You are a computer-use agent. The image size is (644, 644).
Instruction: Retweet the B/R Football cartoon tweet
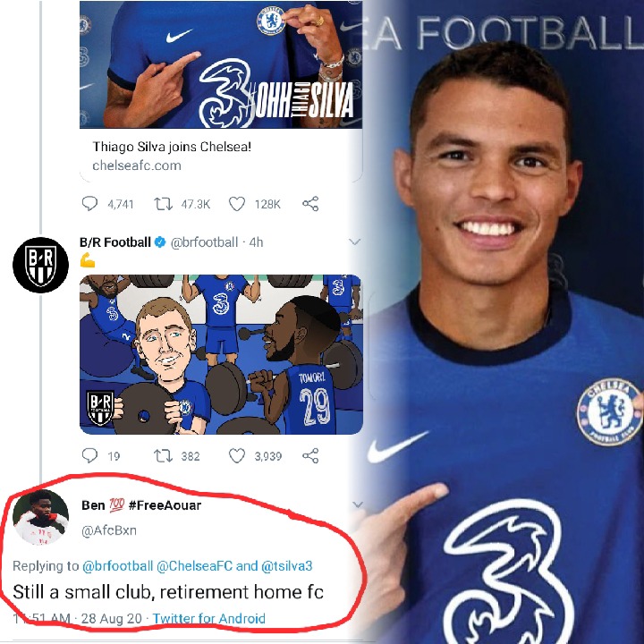164,456
